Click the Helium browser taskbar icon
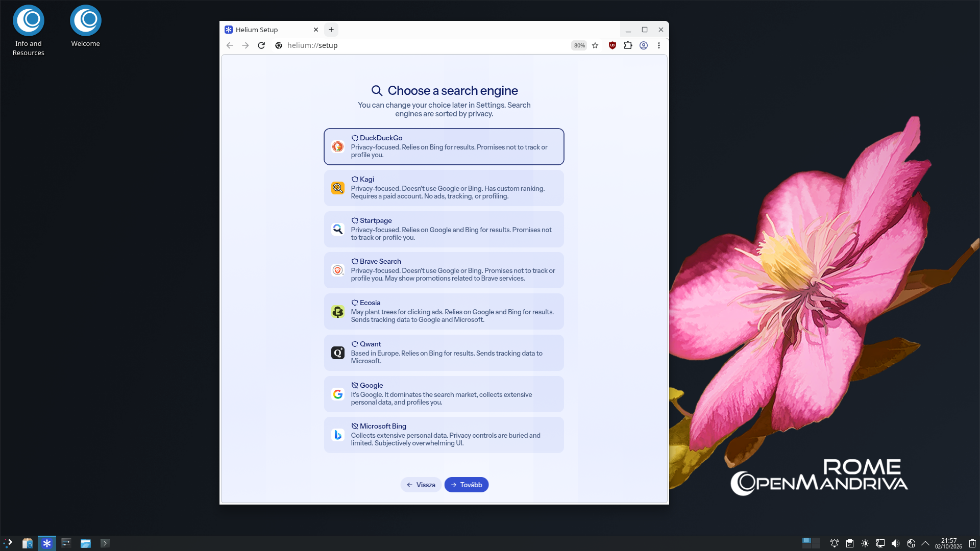 (47, 543)
